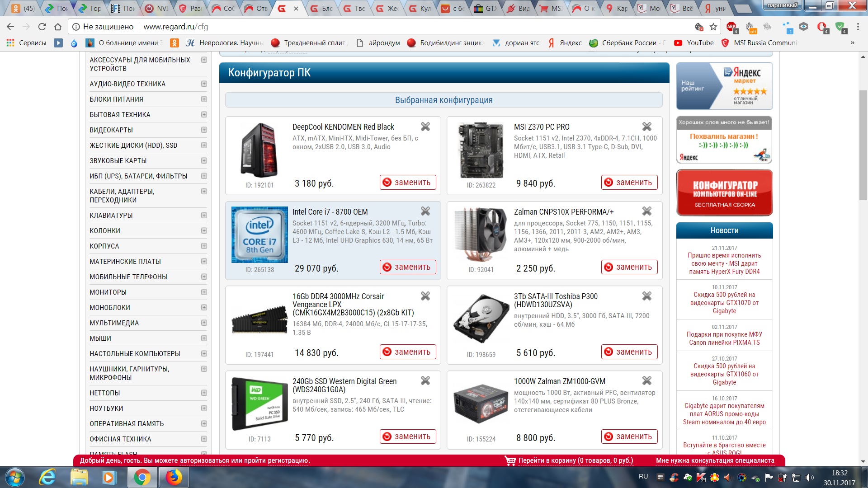The width and height of the screenshot is (868, 488).
Task: Expand МАТЕРИНСКИЕ ПЛАТЫ category plus icon
Action: [204, 262]
